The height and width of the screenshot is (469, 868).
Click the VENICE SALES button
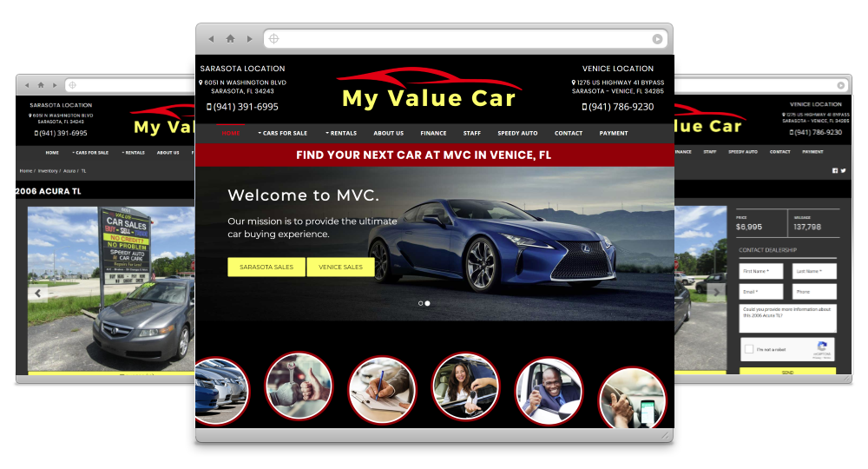click(x=340, y=267)
